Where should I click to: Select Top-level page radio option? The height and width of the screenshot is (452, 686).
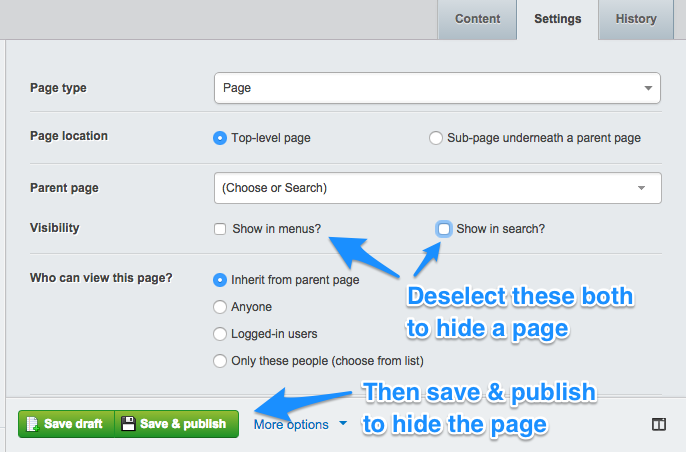(x=220, y=138)
